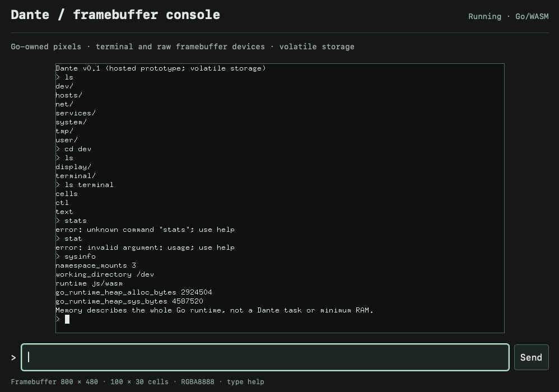Click the 'type help' hint in footer

click(246, 382)
